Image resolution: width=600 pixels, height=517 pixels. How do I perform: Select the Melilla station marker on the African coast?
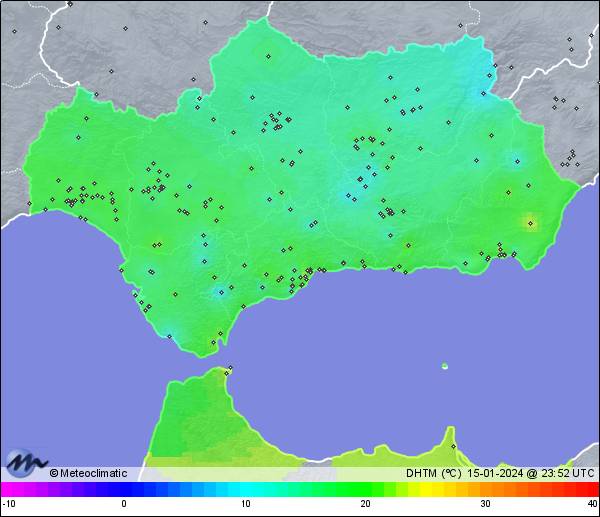pyautogui.click(x=453, y=446)
